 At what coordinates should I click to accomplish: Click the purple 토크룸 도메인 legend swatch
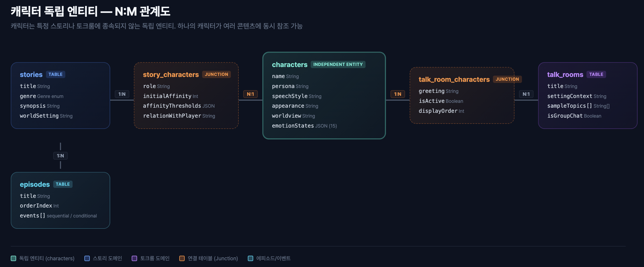point(134,258)
